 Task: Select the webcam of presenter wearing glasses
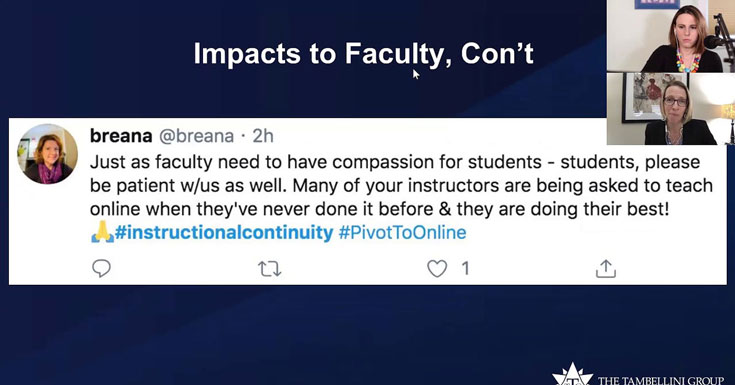click(671, 109)
